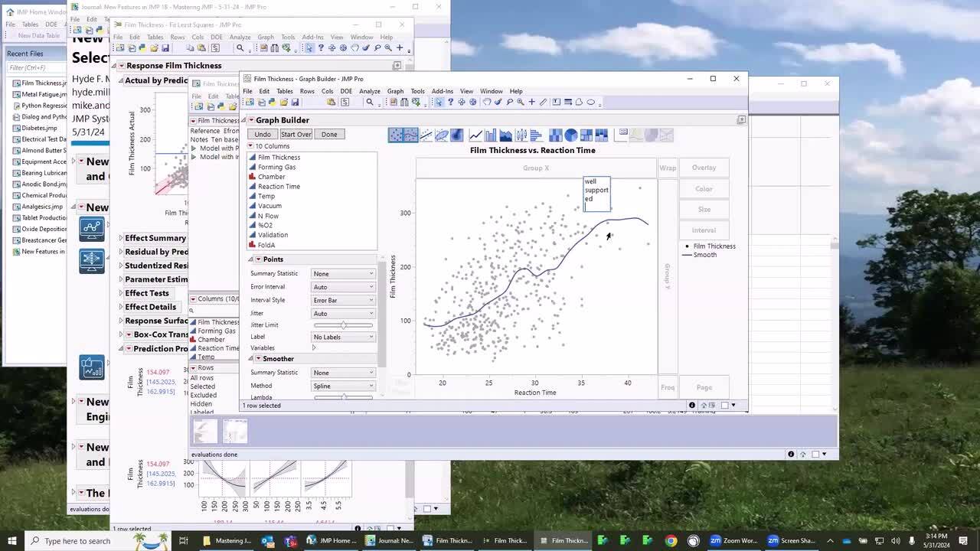This screenshot has height=551, width=980.
Task: Open the Label dropdown showing No Labels
Action: [343, 337]
